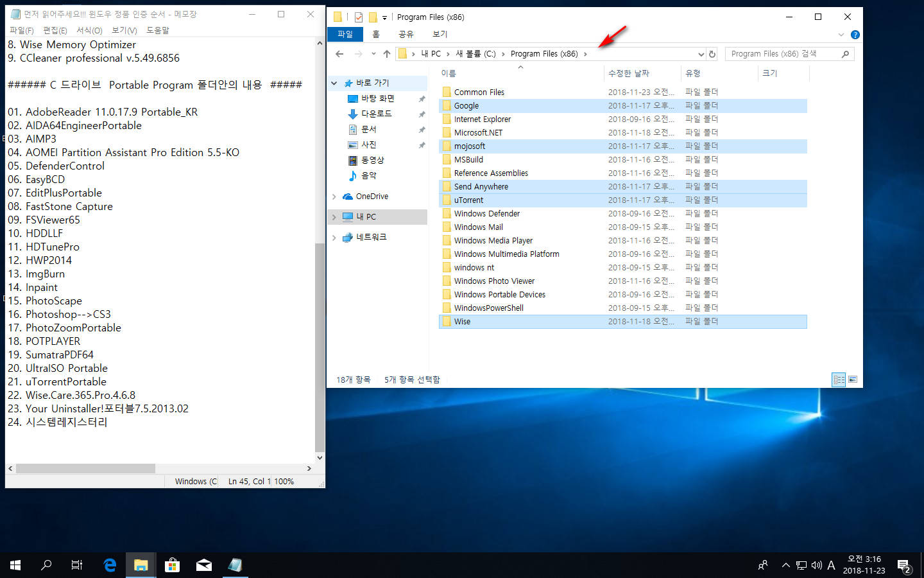The image size is (924, 578).
Task: Click new folder icon in title bar
Action: click(x=373, y=17)
